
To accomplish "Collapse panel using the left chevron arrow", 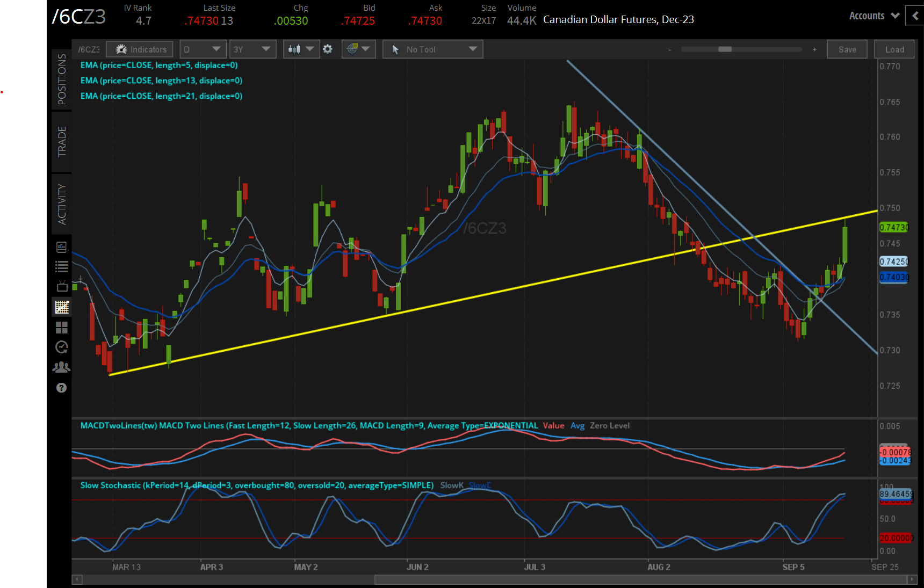I will tap(915, 16).
